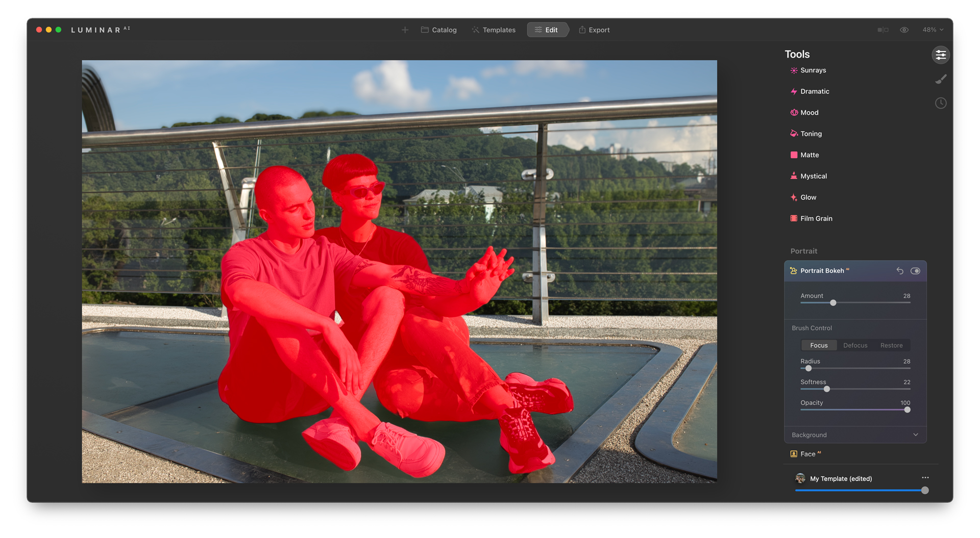Viewport: 980px width, 538px height.
Task: Switch to the Templates tab
Action: click(494, 30)
